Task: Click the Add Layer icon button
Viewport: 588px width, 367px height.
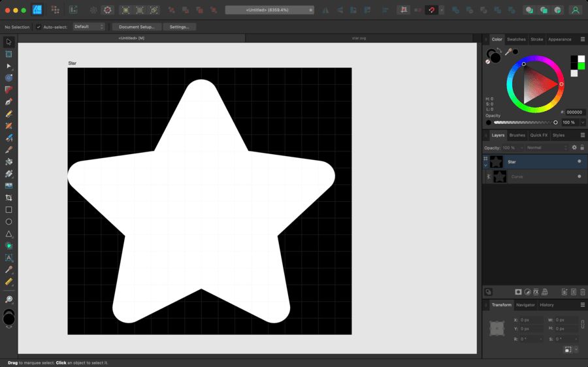Action: [564, 292]
